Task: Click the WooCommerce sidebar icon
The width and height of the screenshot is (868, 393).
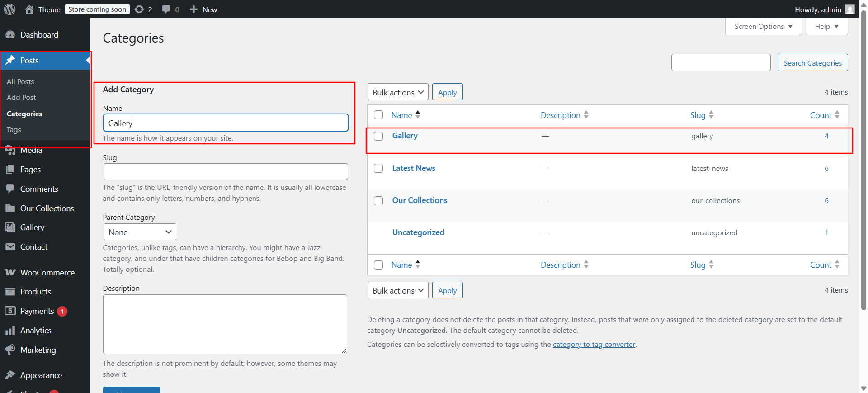Action: (10, 273)
